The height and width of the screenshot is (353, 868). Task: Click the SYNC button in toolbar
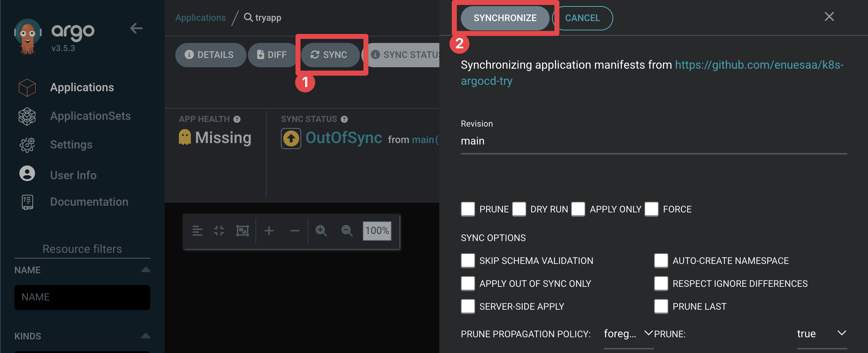pyautogui.click(x=330, y=55)
